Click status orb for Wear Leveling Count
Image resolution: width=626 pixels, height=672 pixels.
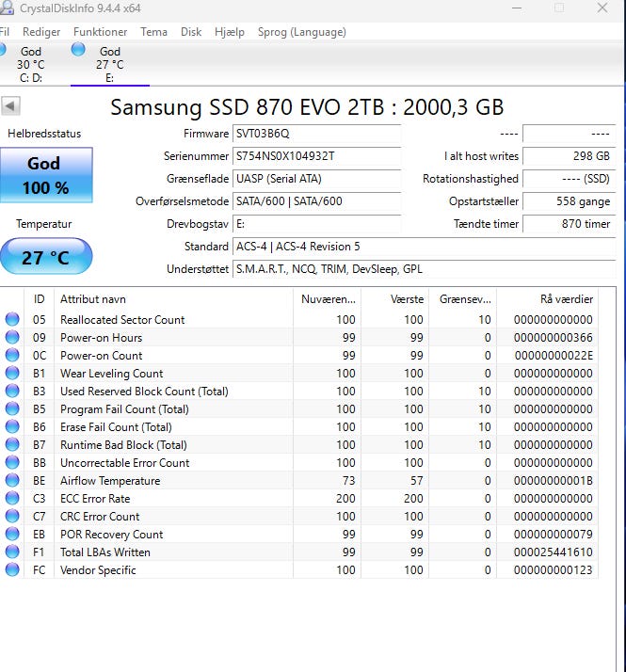point(12,374)
